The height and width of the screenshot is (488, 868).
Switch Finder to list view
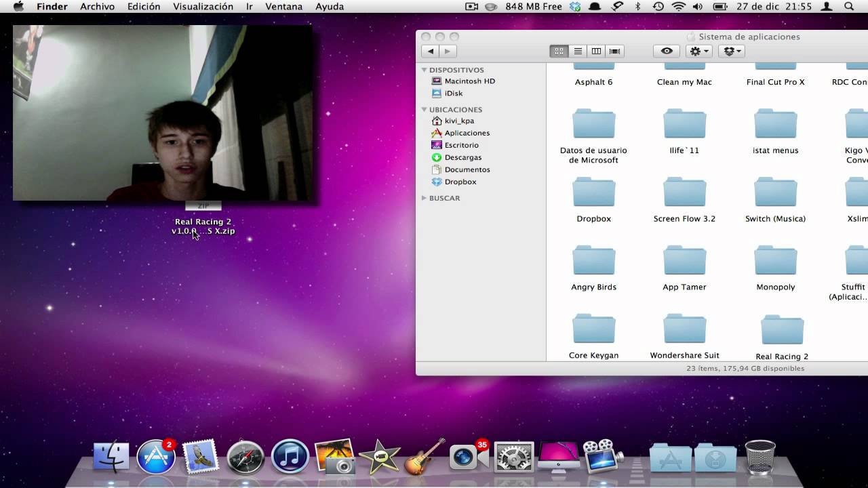click(578, 52)
